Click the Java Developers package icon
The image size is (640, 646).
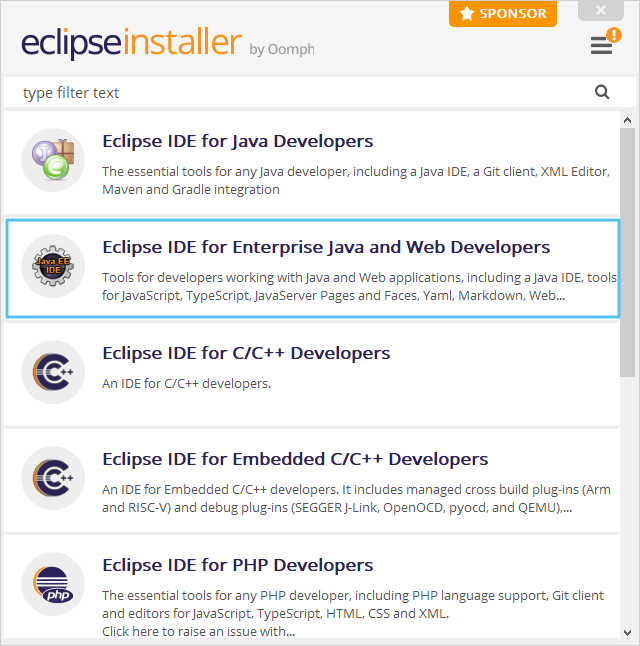coord(53,160)
